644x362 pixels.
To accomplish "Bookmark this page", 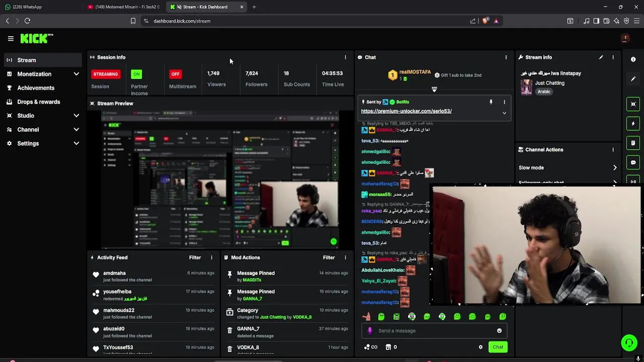I will pos(133,21).
